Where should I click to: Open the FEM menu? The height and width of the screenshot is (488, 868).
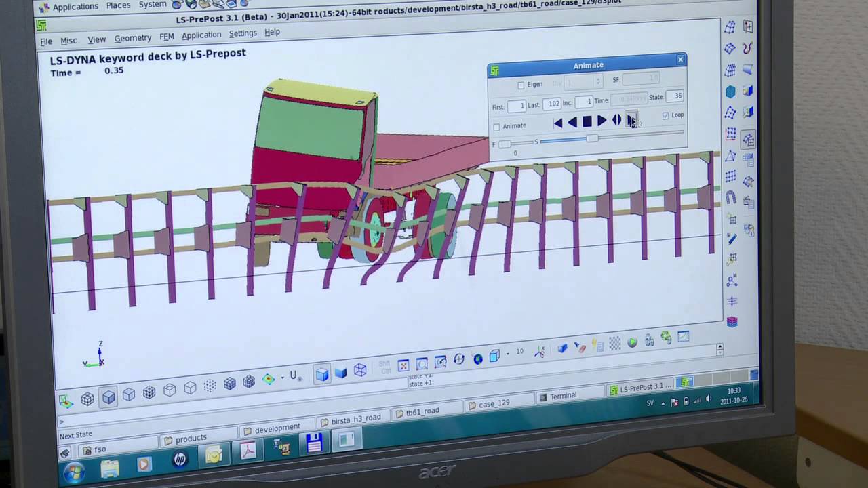click(166, 37)
